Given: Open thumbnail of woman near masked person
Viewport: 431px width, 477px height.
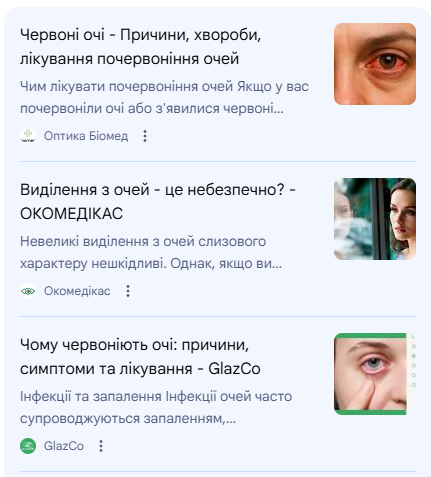Looking at the screenshot, I should pyautogui.click(x=375, y=219).
